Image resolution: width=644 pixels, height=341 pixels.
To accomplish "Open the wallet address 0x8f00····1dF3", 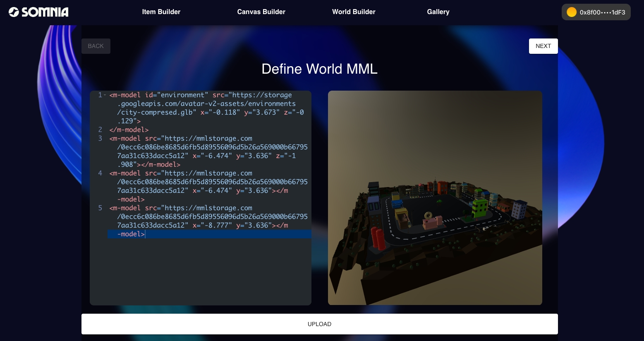I will [602, 12].
